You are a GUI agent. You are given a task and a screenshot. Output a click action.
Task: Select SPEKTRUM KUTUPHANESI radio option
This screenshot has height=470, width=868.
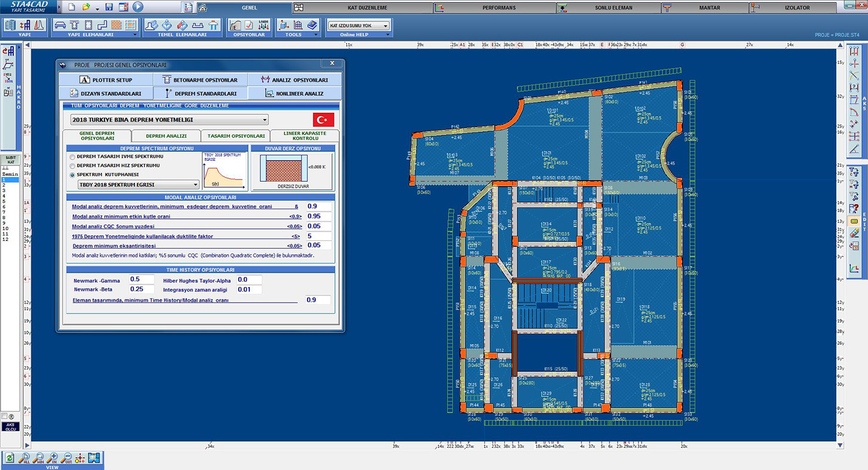click(x=73, y=175)
